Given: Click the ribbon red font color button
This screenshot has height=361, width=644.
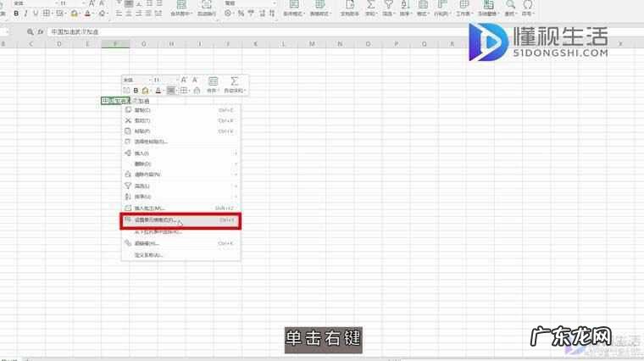Looking at the screenshot, I should [x=87, y=14].
